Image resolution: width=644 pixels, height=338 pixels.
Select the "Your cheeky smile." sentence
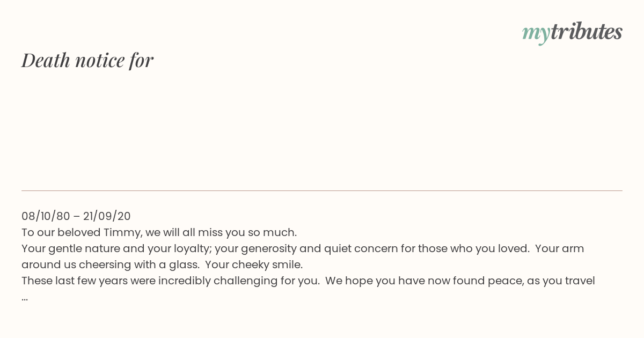click(x=254, y=264)
